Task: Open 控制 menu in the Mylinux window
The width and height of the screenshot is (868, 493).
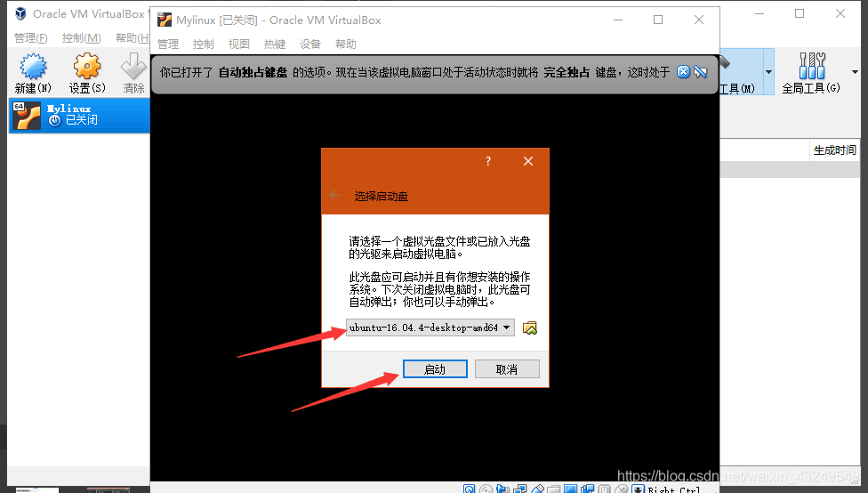Action: pos(203,44)
